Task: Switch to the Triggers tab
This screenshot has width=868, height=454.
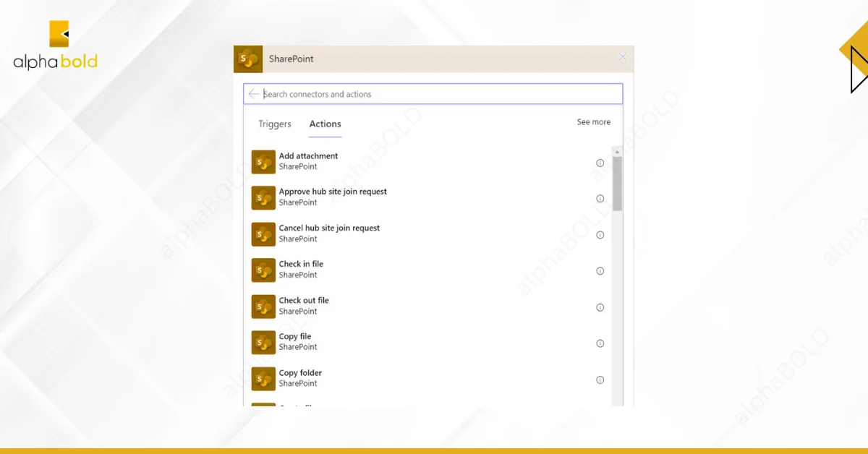Action: click(x=275, y=124)
